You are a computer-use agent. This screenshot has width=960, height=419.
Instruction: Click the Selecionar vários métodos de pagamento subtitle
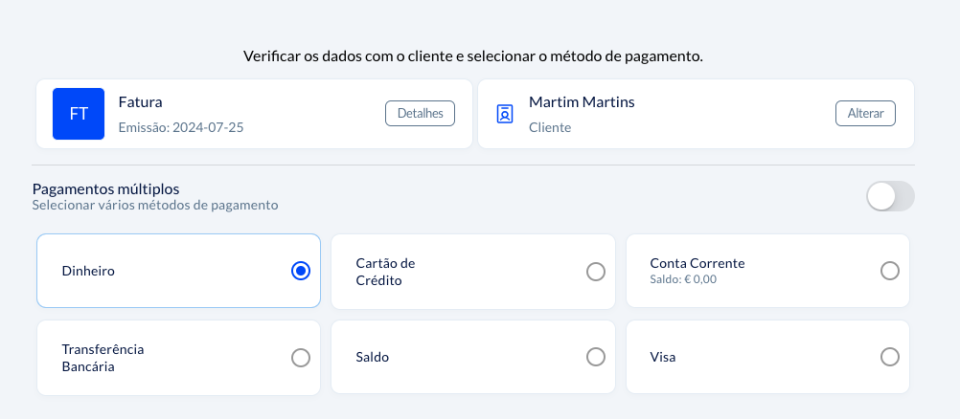click(x=155, y=205)
